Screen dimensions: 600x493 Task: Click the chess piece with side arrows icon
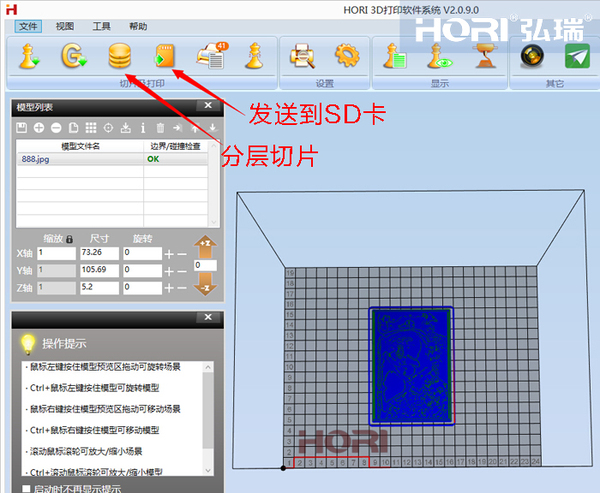255,56
